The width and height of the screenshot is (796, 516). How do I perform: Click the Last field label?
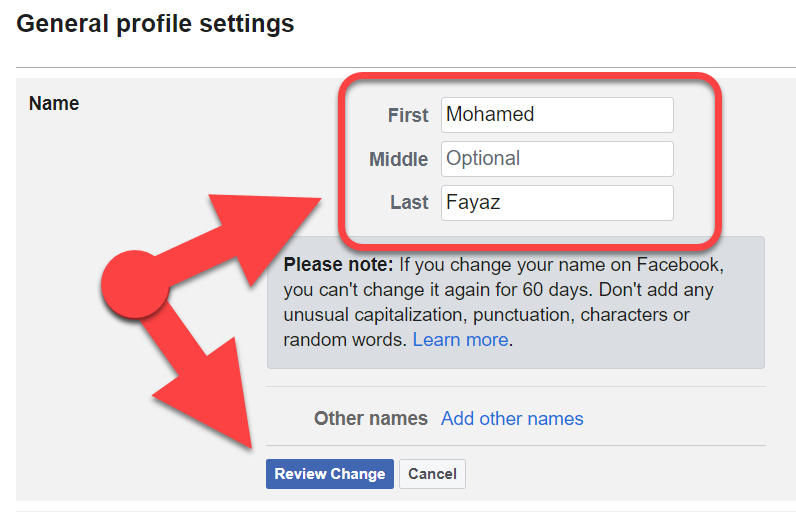point(409,203)
